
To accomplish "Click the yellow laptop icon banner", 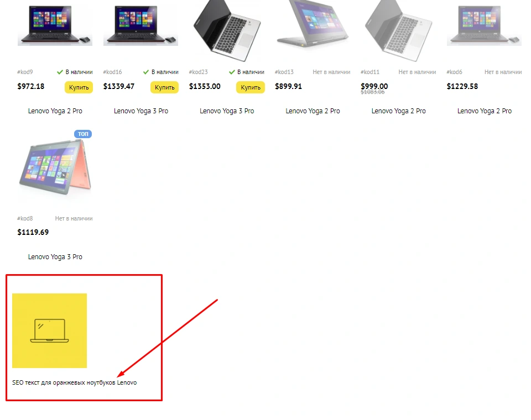I will click(49, 330).
